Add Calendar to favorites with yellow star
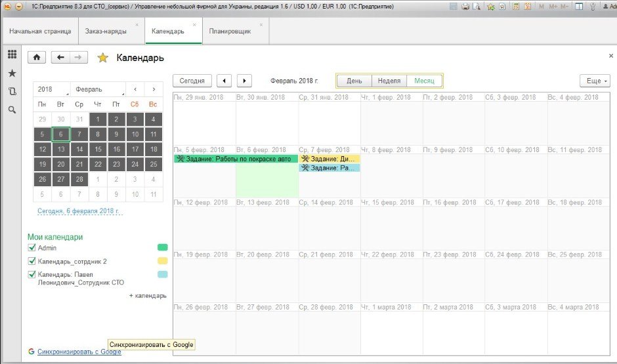617x364 pixels. coord(102,58)
